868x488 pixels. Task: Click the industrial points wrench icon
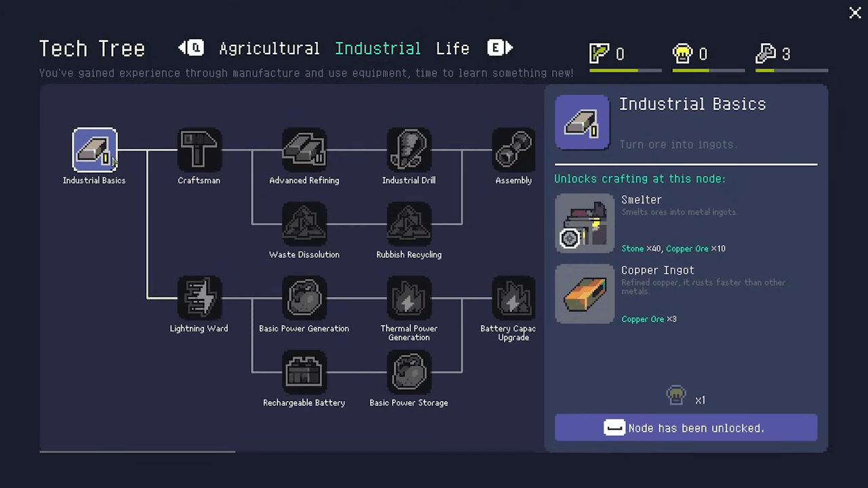point(766,54)
